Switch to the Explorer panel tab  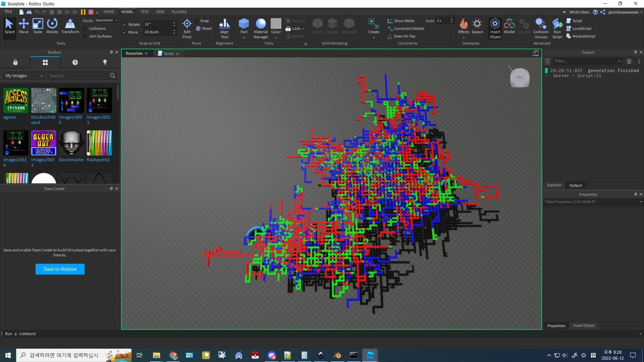coord(554,185)
